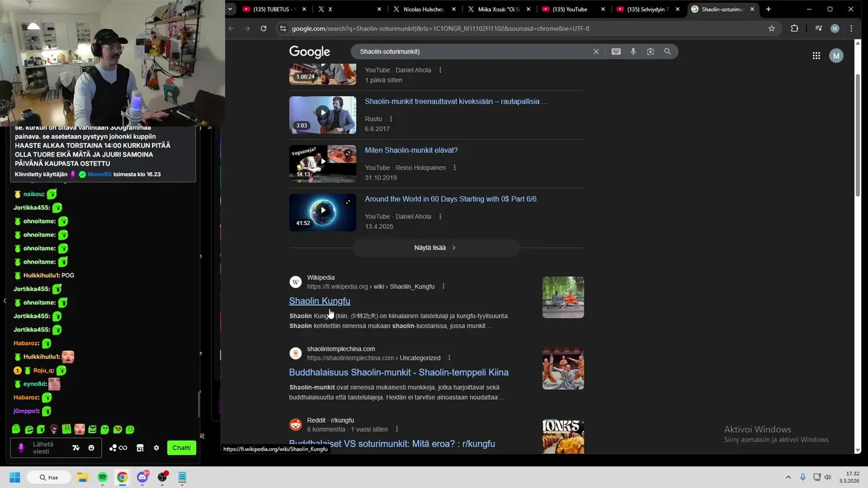Open Notepad from taskbar
The image size is (868, 488).
point(182,477)
